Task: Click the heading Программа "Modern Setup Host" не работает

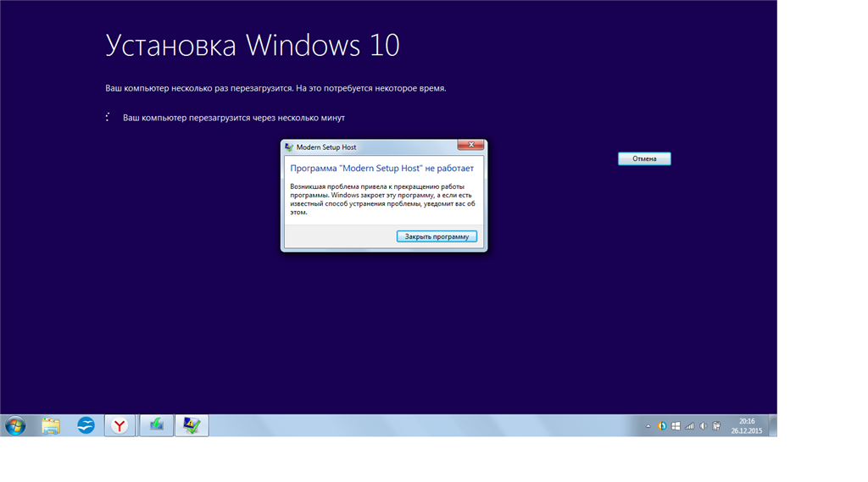Action: point(382,169)
